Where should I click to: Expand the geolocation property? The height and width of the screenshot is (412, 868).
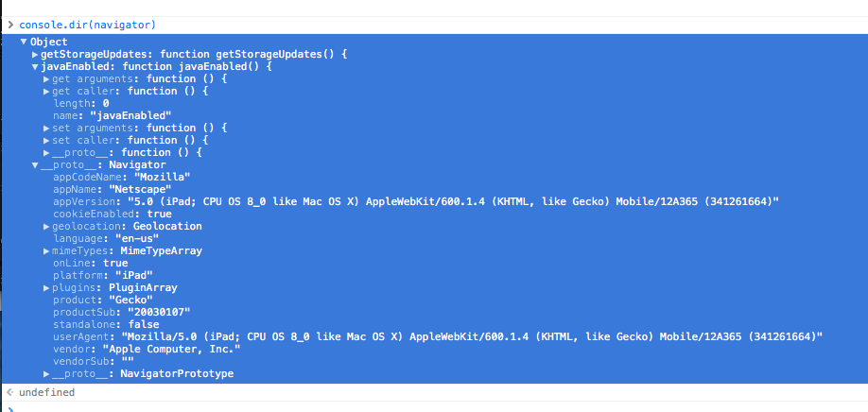pos(46,226)
